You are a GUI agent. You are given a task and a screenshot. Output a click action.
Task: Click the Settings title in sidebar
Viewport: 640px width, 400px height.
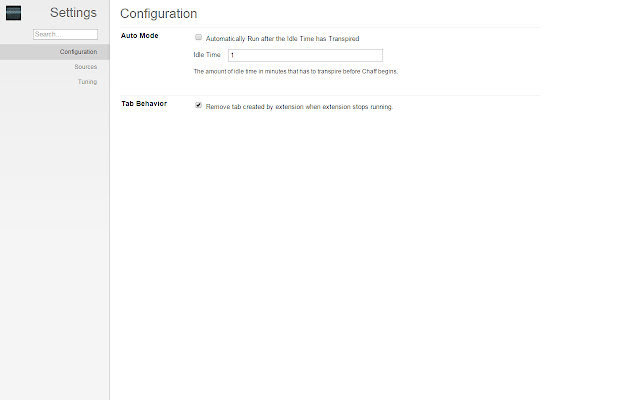click(x=73, y=13)
